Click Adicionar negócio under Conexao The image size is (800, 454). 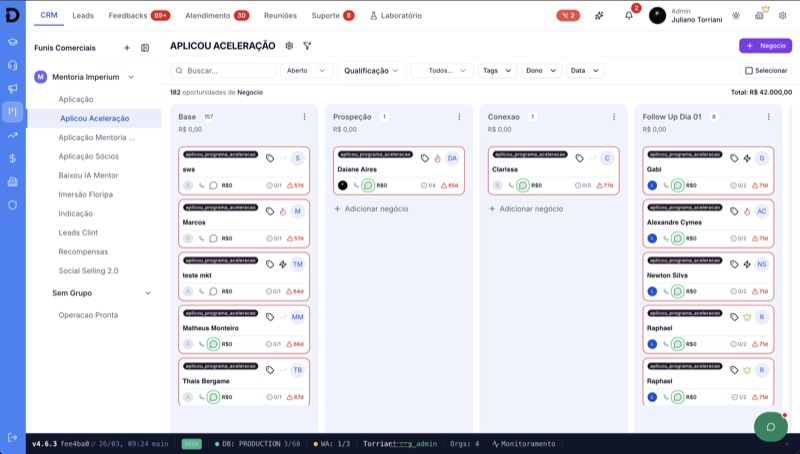pos(526,209)
